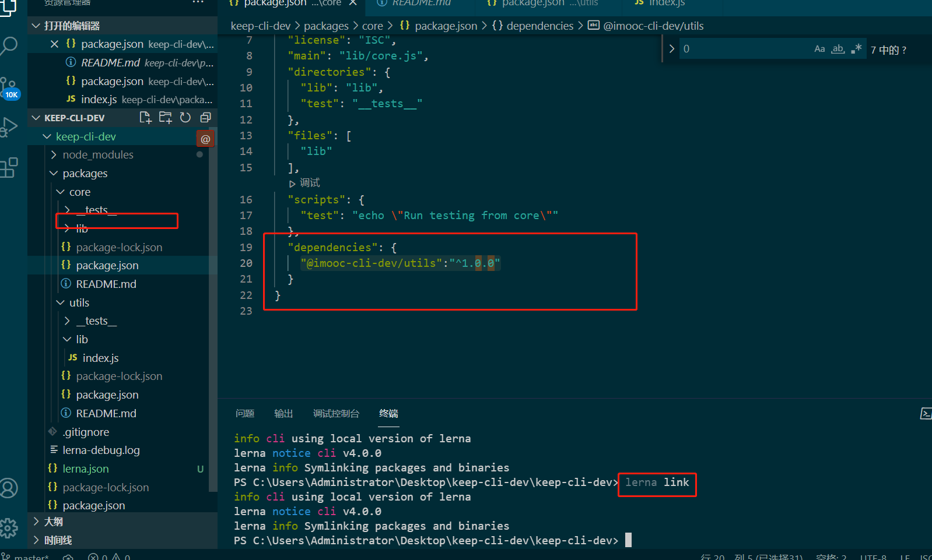The height and width of the screenshot is (560, 932).
Task: Toggle regular expression in find widget
Action: point(856,49)
